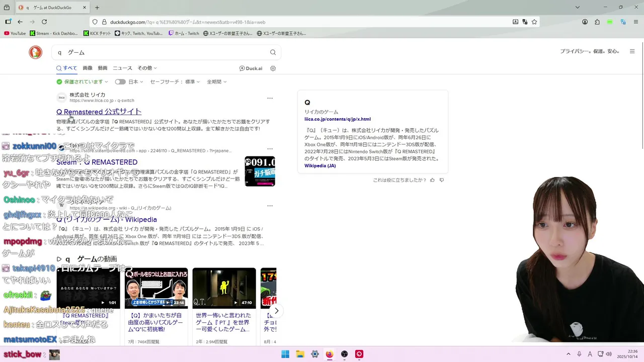Play the Q.T. 47:10 video thumbnail
This screenshot has width=644, height=362.
224,288
